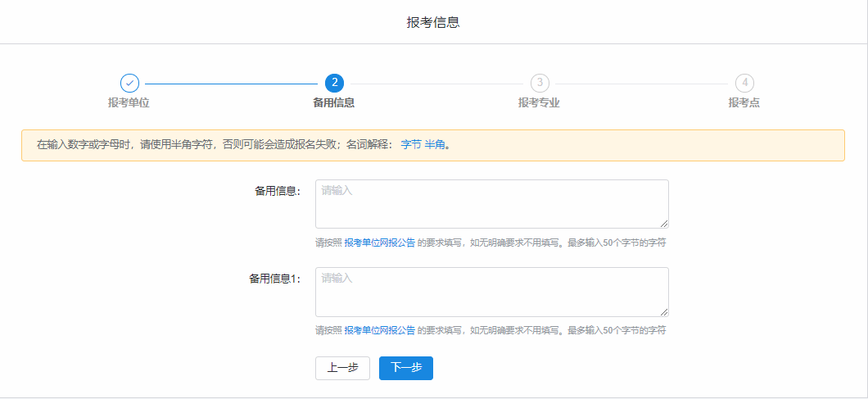This screenshot has width=868, height=399.
Task: Click the completed checkmark icon for step one
Action: (x=129, y=83)
